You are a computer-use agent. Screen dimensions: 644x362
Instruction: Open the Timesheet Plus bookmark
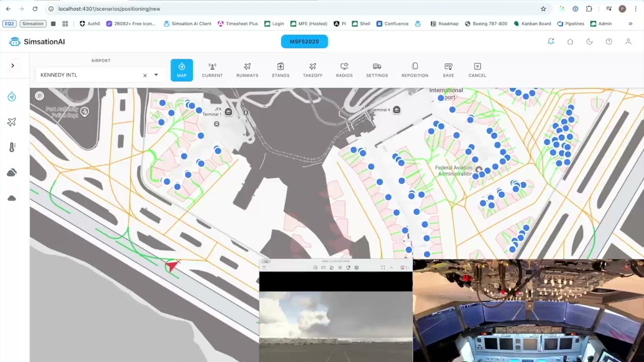coord(238,24)
